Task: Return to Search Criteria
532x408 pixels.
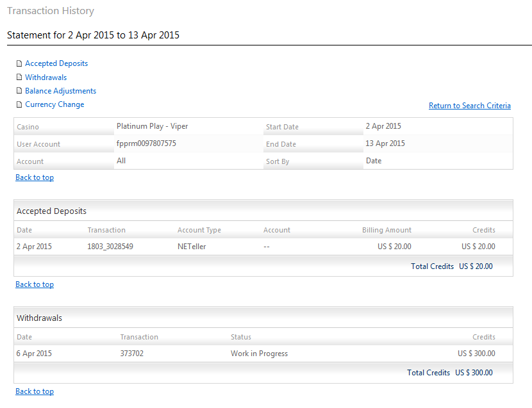Action: coord(470,106)
